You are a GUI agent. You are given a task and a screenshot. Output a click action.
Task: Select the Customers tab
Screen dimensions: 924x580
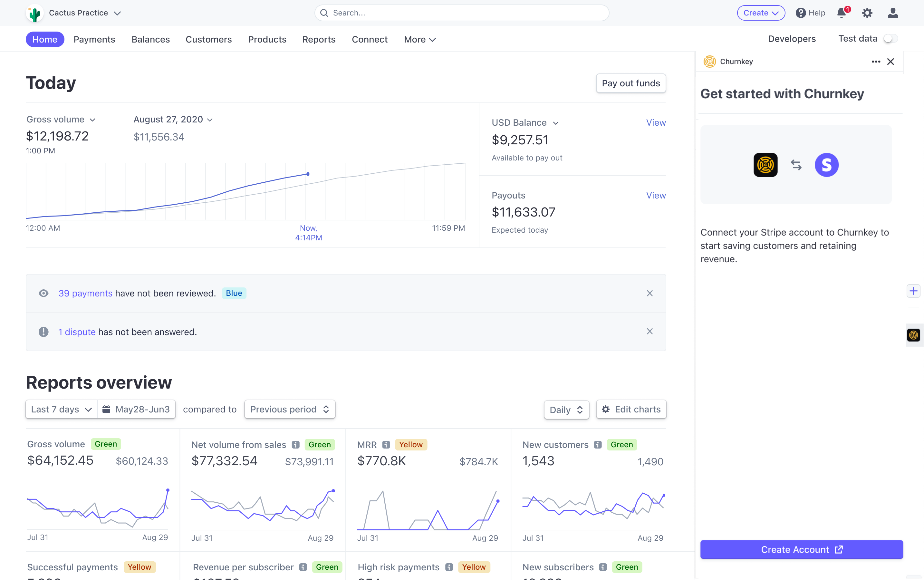pyautogui.click(x=208, y=39)
